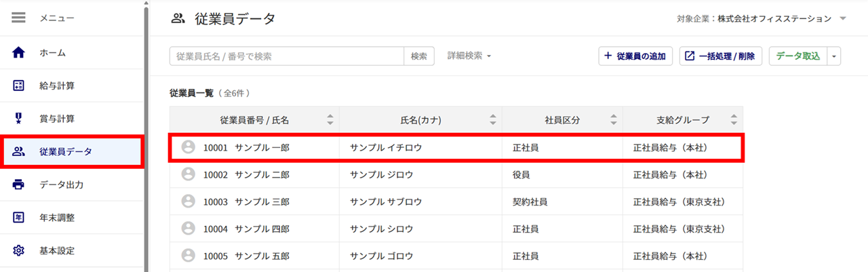Screen dimensions: 868x272
Task: Open the 年末調整 icon
Action: click(19, 218)
